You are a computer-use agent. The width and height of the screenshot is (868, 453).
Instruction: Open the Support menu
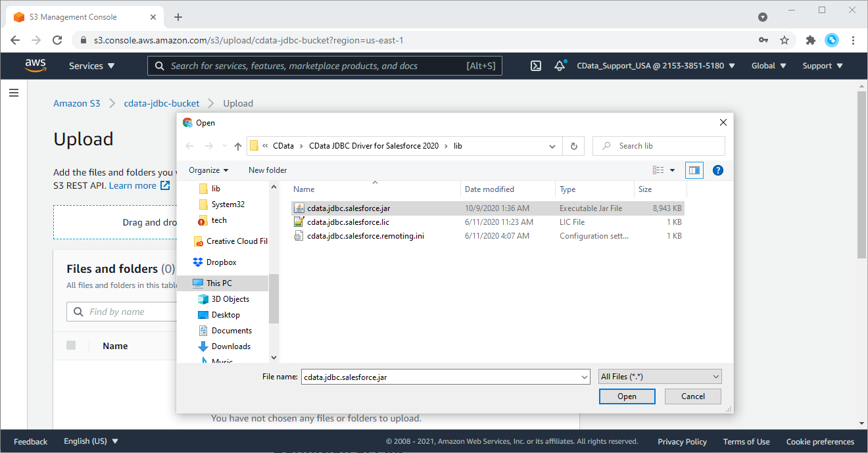click(822, 66)
